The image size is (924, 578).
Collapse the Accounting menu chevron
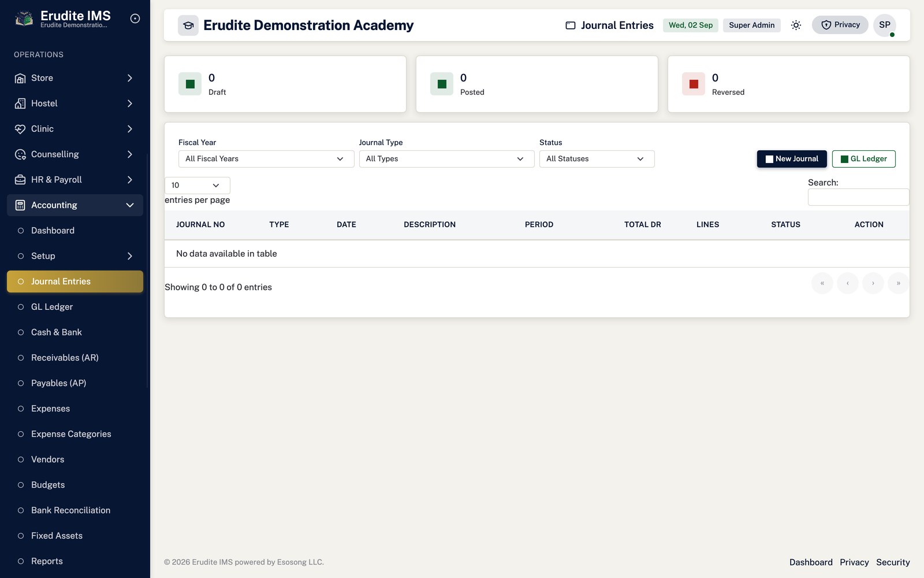(x=130, y=205)
